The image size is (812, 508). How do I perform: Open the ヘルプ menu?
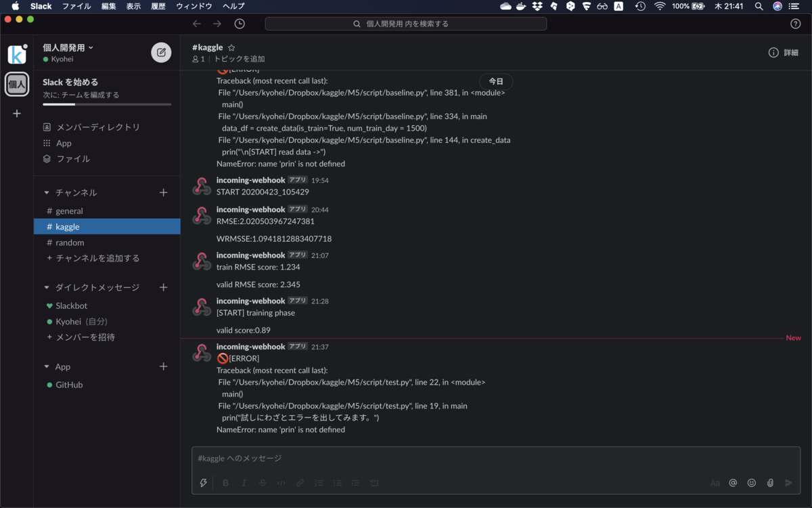click(x=233, y=6)
